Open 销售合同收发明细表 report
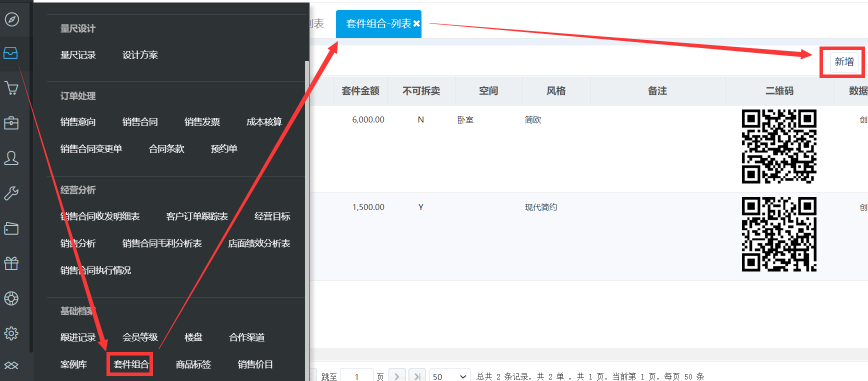The height and width of the screenshot is (381, 868). [100, 216]
